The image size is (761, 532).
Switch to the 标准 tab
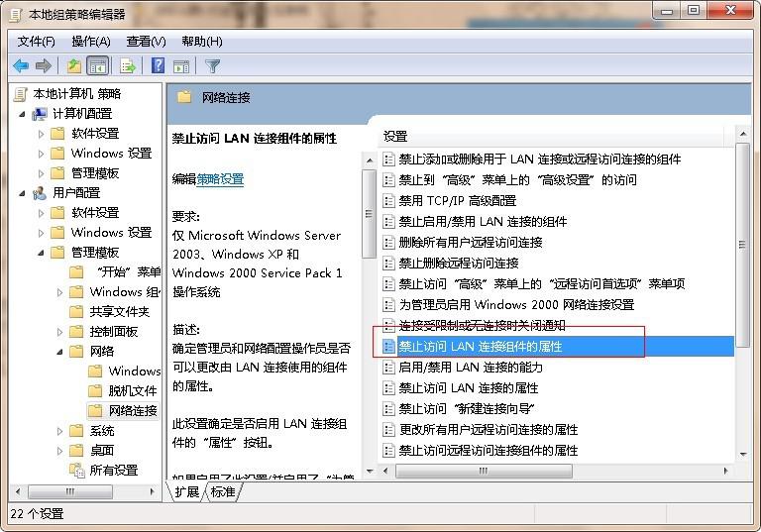click(223, 491)
